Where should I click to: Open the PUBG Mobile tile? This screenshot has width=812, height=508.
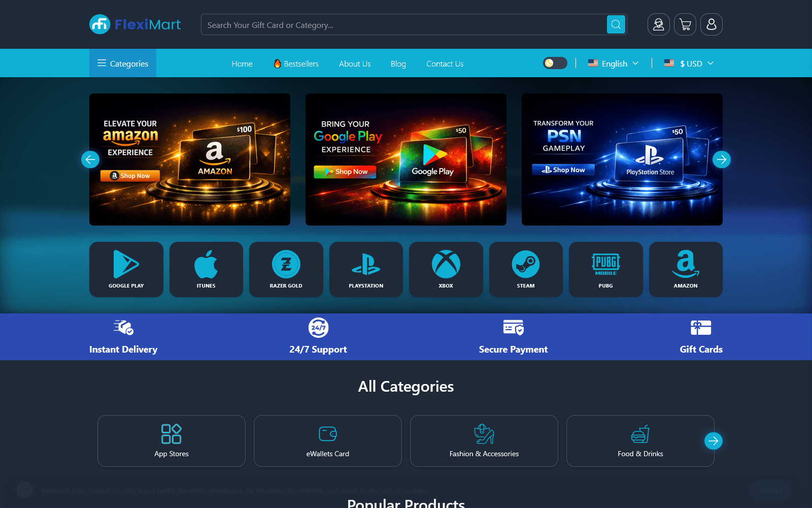[x=606, y=269]
